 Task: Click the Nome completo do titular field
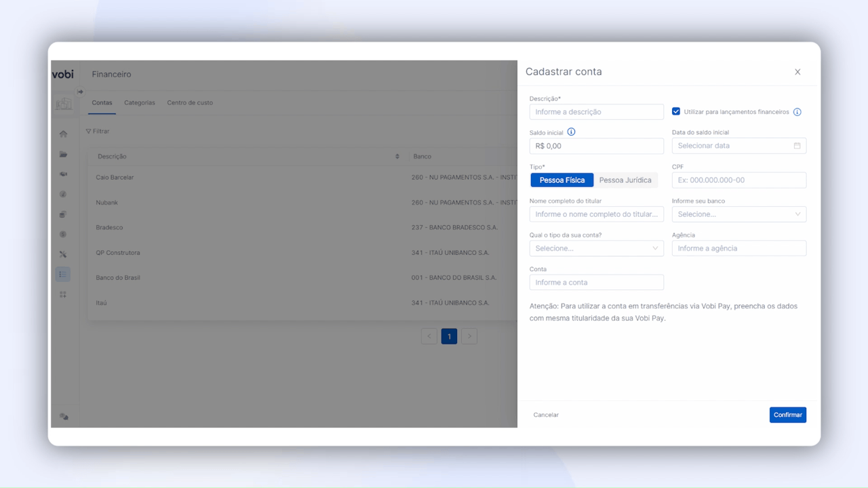[x=597, y=214]
